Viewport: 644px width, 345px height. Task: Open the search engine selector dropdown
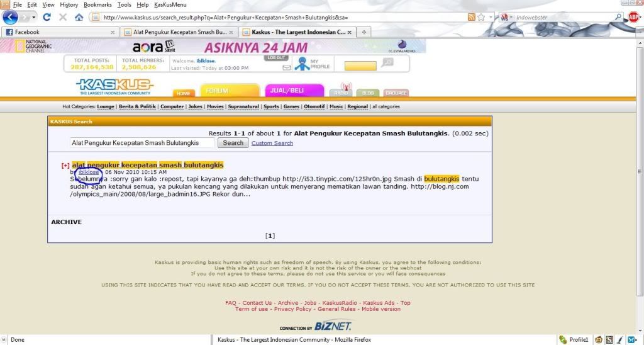point(507,17)
